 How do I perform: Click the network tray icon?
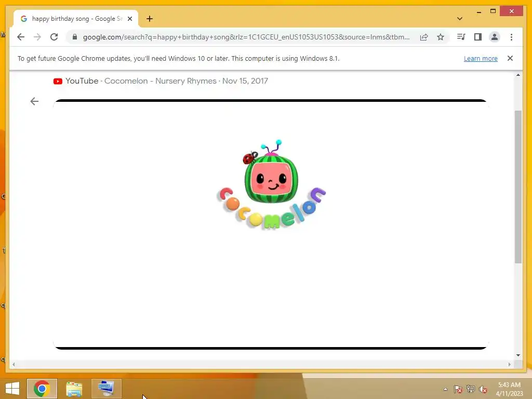[471, 389]
